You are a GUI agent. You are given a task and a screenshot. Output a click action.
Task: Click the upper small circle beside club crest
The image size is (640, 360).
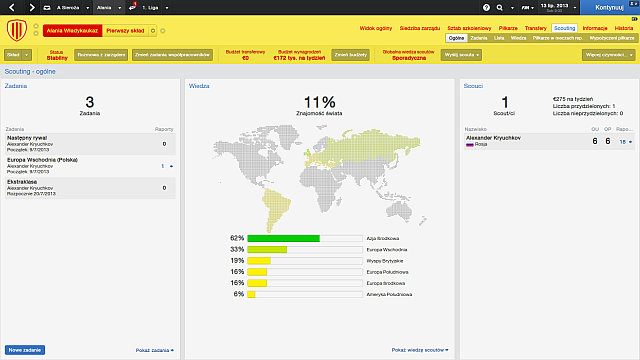click(36, 26)
